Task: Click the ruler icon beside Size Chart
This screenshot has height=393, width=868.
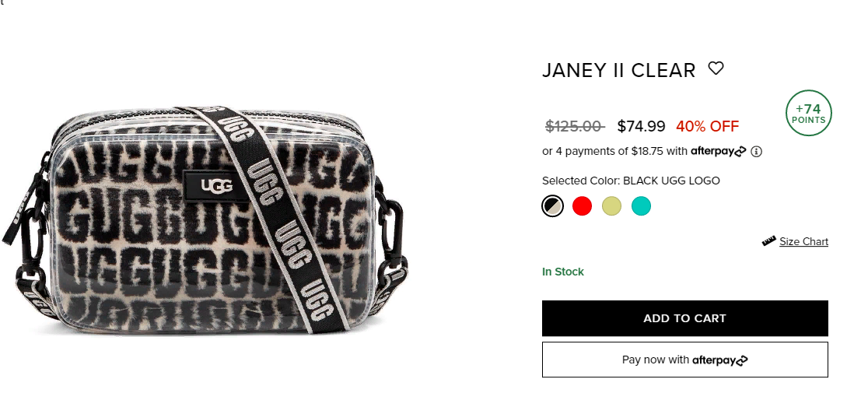Action: pos(769,241)
